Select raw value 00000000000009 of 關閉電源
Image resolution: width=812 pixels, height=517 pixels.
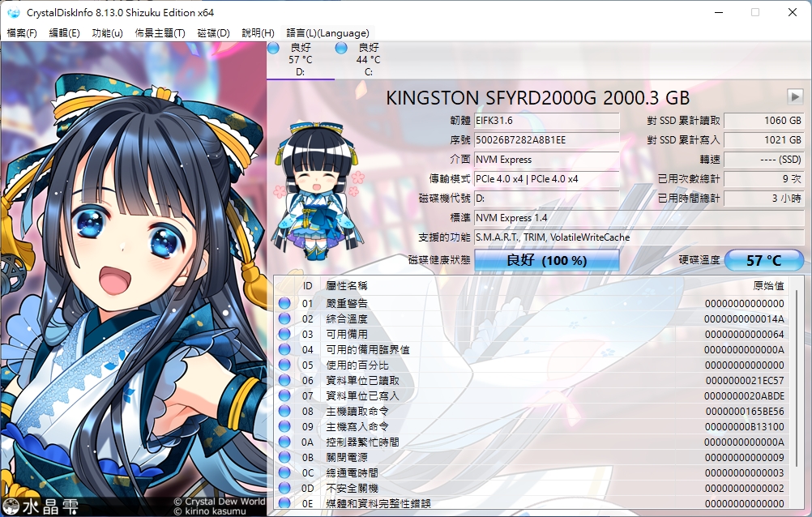pyautogui.click(x=745, y=457)
